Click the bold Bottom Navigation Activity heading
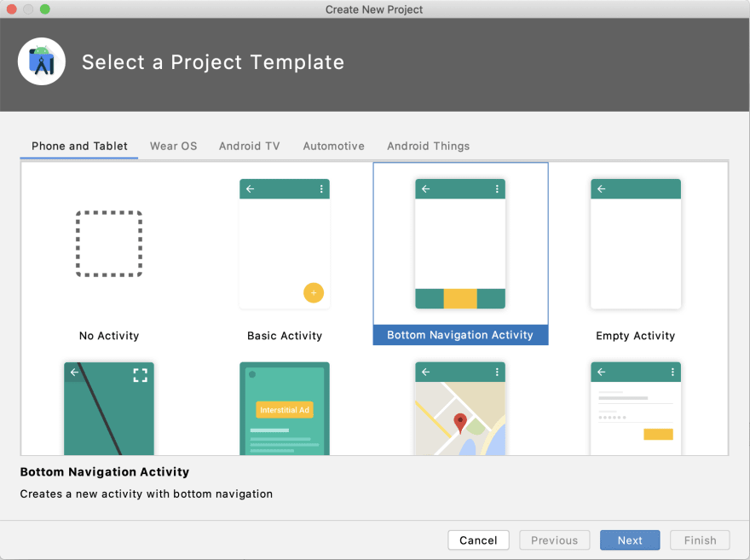The height and width of the screenshot is (560, 750). point(105,472)
